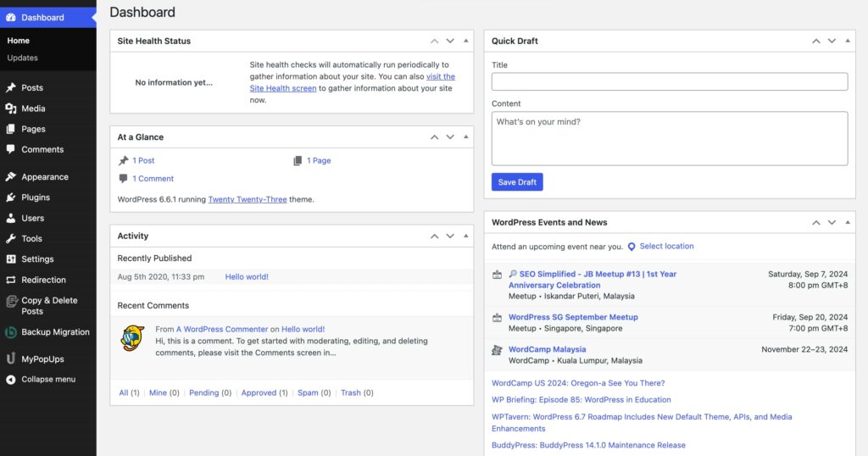Open Hello world! in Recently Published
This screenshot has width=868, height=456.
247,276
